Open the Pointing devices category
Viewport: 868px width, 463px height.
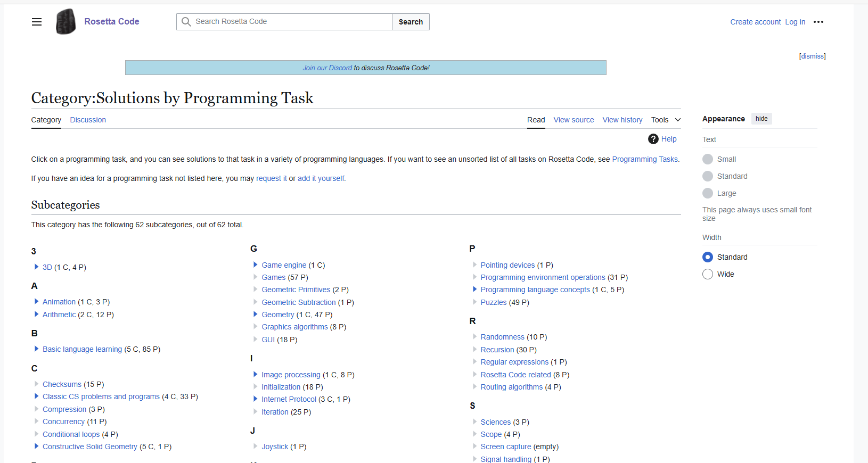(507, 265)
